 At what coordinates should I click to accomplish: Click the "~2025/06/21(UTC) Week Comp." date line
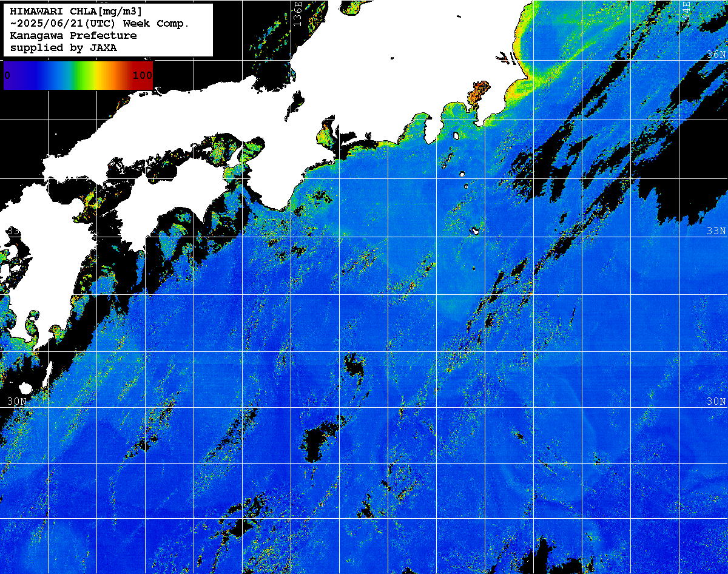pyautogui.click(x=100, y=24)
